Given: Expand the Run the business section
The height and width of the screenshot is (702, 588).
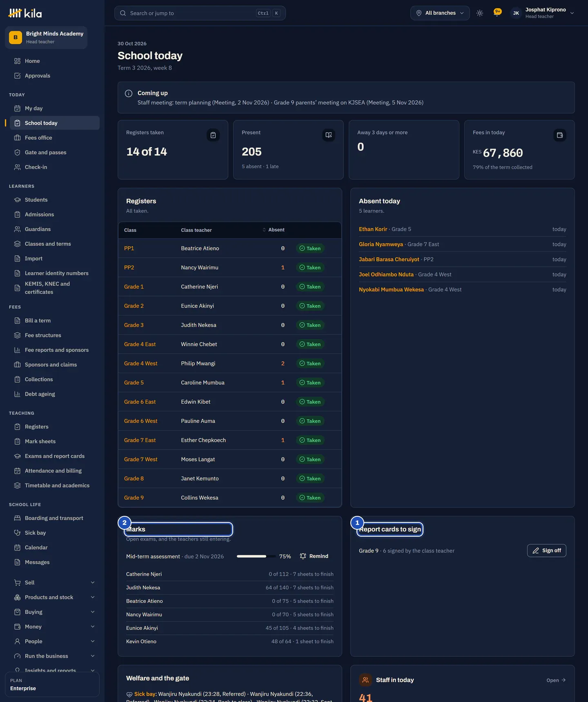Looking at the screenshot, I should point(55,656).
